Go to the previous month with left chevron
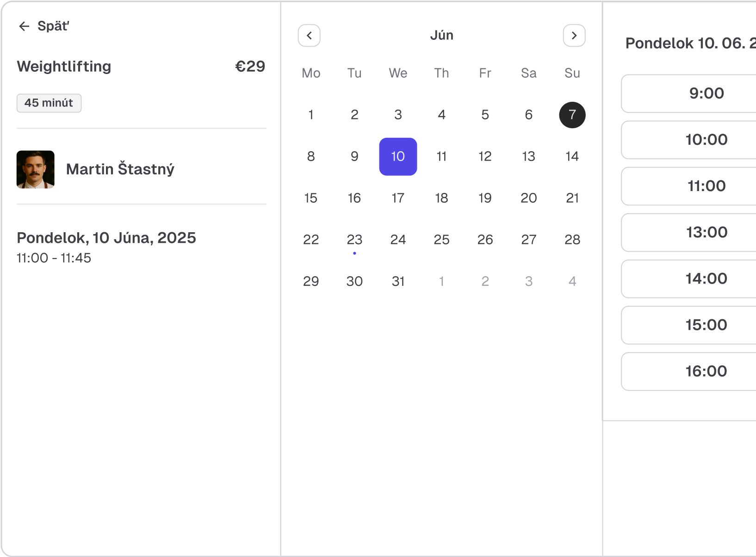 pyautogui.click(x=309, y=36)
